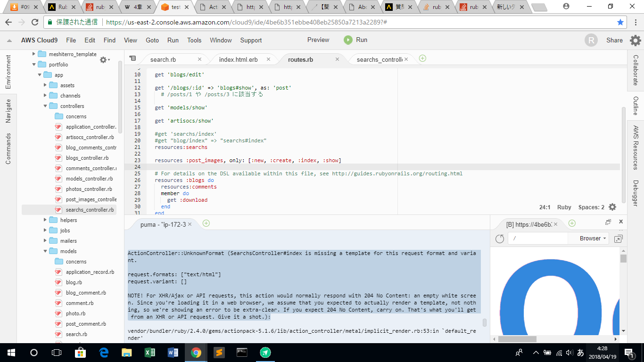
Task: Close the search.rb tab
Action: [x=199, y=59]
